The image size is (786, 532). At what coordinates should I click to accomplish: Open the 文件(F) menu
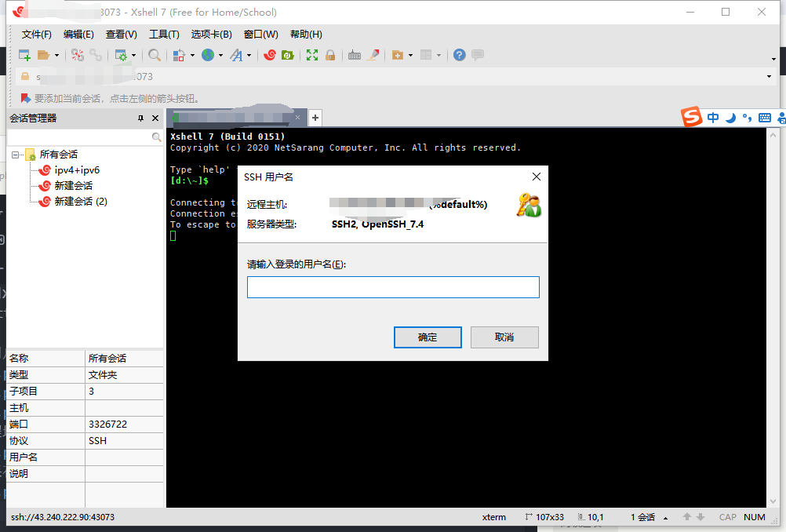(37, 34)
